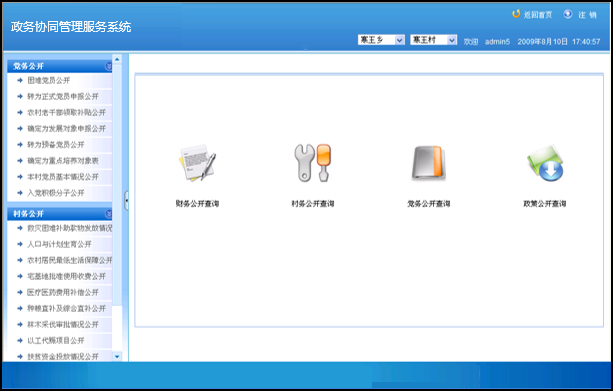
Task: Open 确定为重点培养对象表
Action: 63,161
